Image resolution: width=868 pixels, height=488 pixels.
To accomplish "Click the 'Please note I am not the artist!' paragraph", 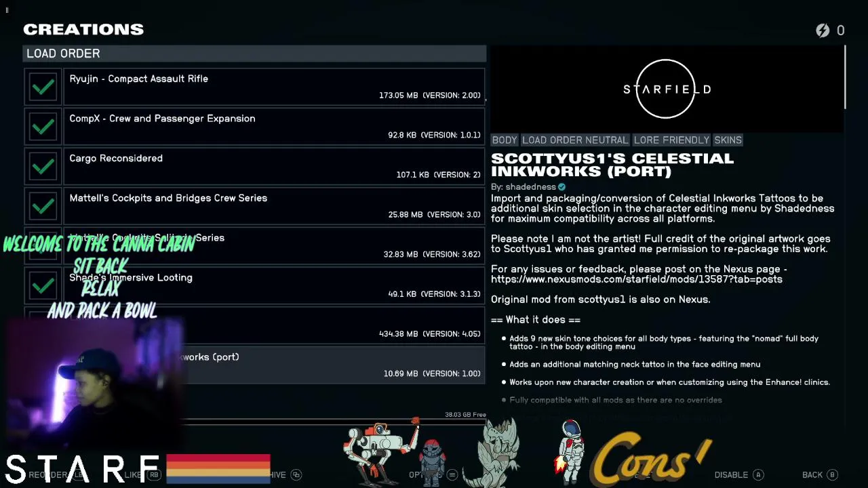I will 660,244.
